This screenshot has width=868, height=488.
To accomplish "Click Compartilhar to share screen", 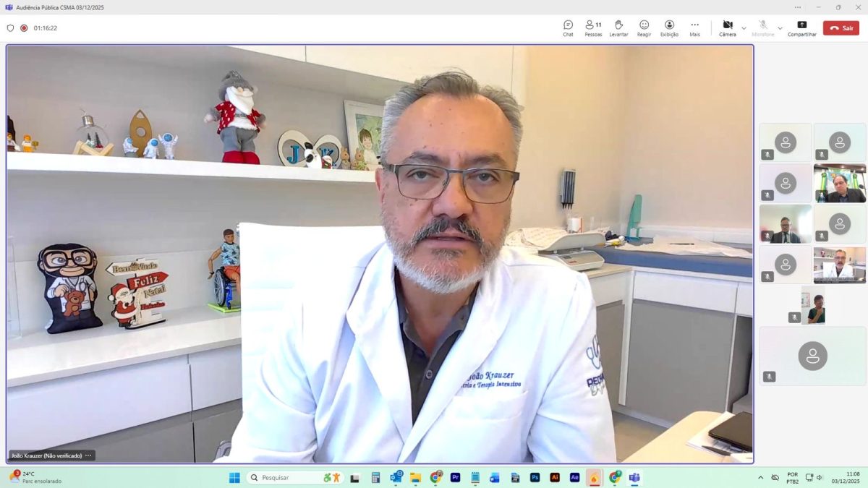I will 801,27.
